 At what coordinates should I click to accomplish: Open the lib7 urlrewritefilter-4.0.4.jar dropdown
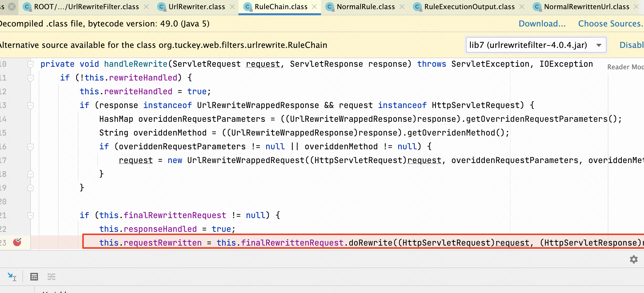[536, 45]
